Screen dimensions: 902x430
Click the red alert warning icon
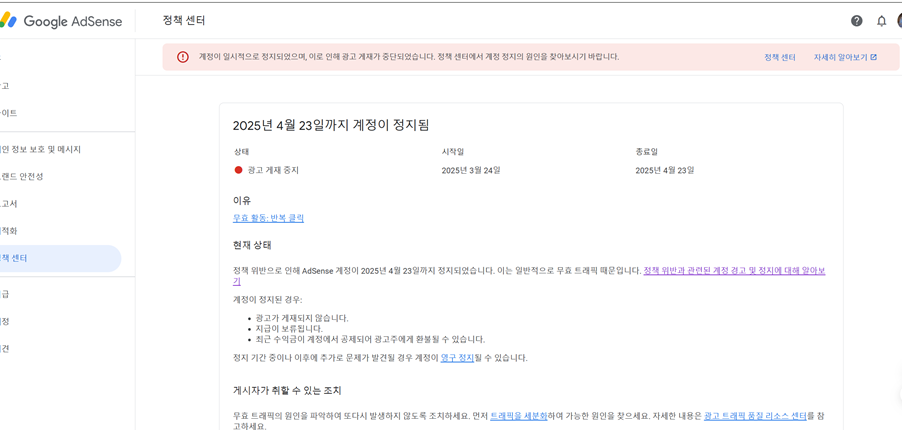(182, 57)
